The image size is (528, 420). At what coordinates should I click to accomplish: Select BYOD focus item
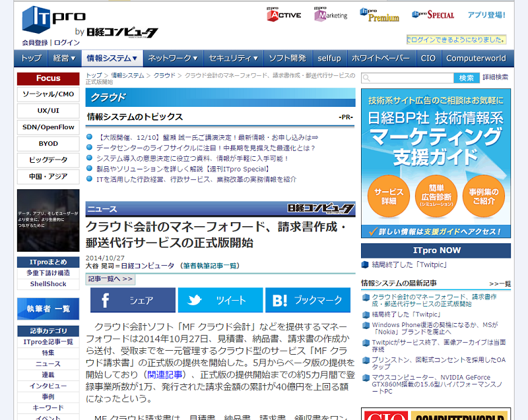pos(48,144)
